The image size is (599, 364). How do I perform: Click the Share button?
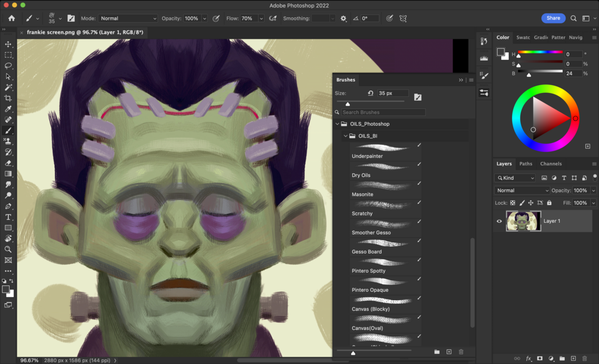(x=553, y=18)
